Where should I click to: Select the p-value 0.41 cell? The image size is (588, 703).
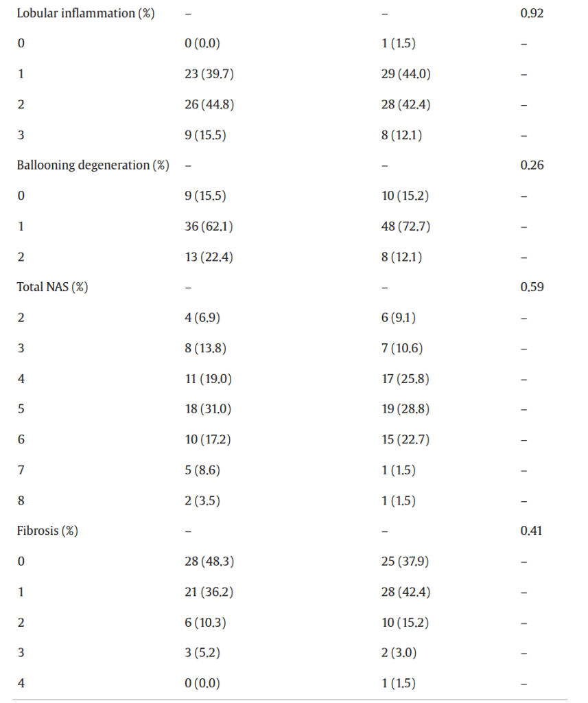point(532,531)
